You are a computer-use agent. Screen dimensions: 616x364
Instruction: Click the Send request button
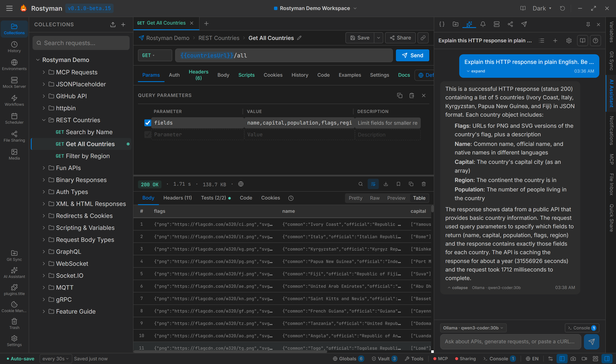412,56
